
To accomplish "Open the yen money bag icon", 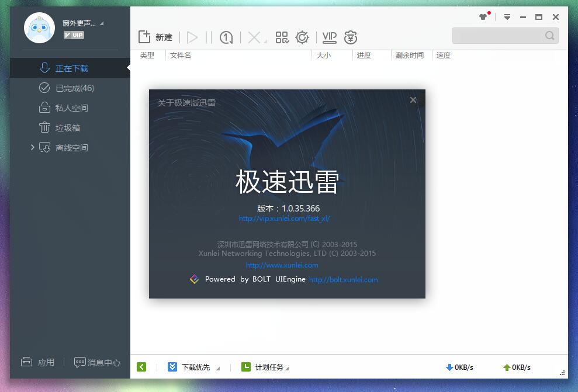I will [351, 37].
